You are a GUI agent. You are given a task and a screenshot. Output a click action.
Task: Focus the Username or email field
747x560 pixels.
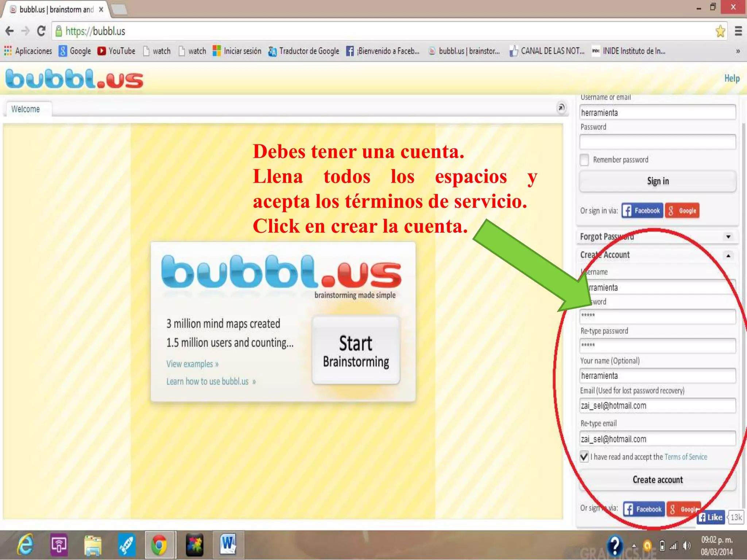point(658,112)
